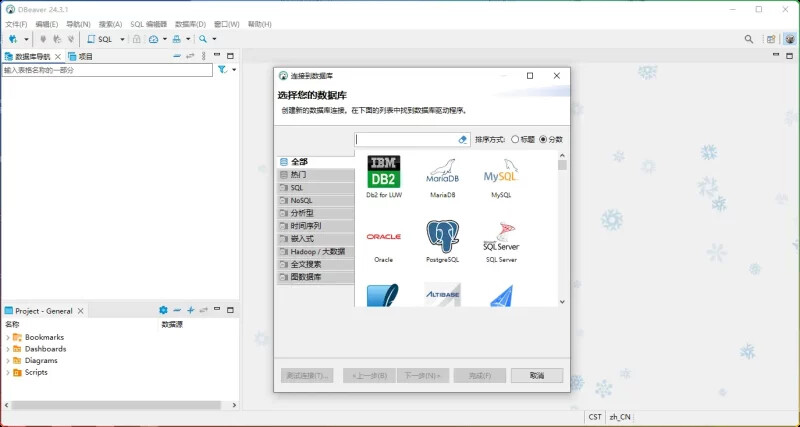The image size is (800, 427).
Task: Select the 热门 category
Action: pos(315,174)
